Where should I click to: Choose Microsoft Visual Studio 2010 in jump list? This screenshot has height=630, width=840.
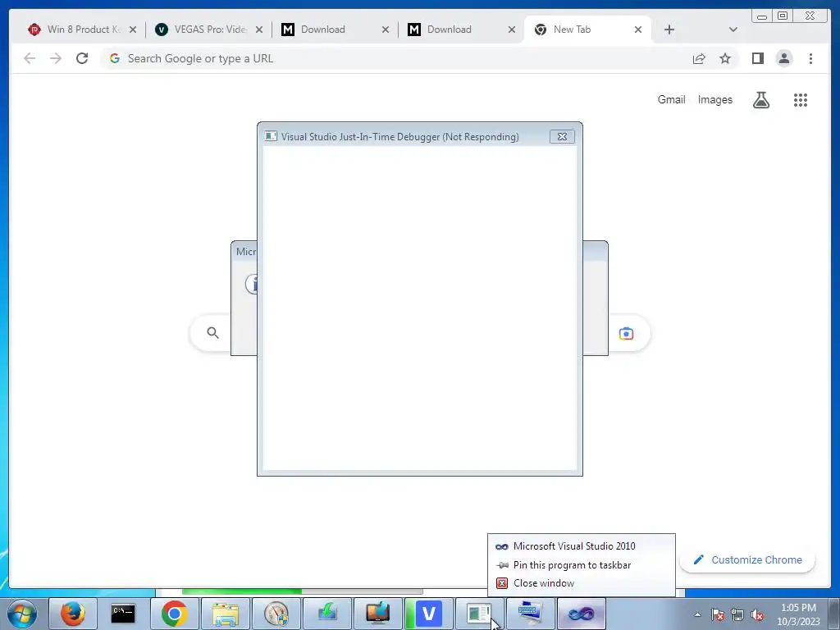(x=582, y=546)
